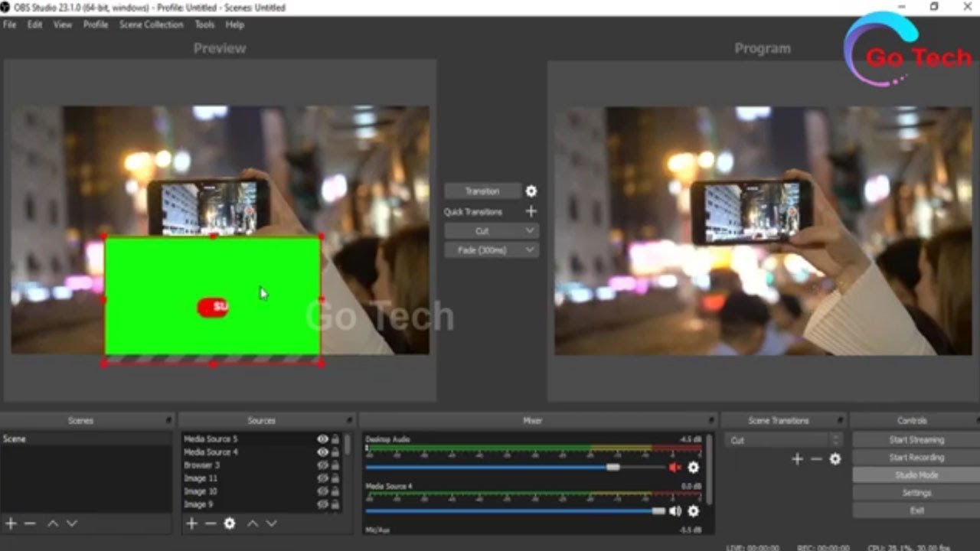980x551 pixels.
Task: Open source properties gear in Sources panel
Action: (229, 523)
